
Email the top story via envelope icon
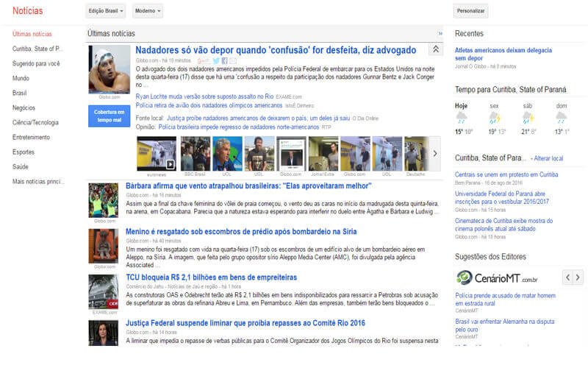click(x=233, y=61)
